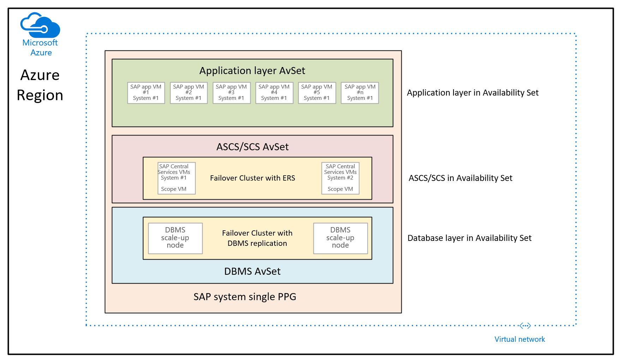The height and width of the screenshot is (364, 623).
Task: Click the Application layer AvSet title
Action: point(252,71)
